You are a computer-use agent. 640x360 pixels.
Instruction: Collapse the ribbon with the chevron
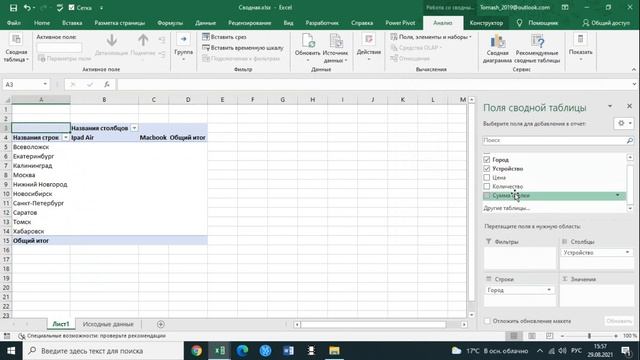point(634,70)
